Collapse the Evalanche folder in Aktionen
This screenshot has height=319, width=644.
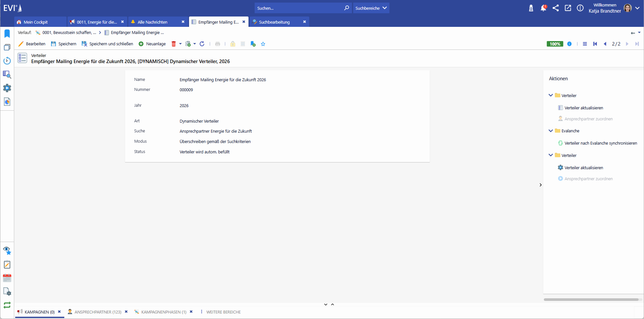point(551,131)
